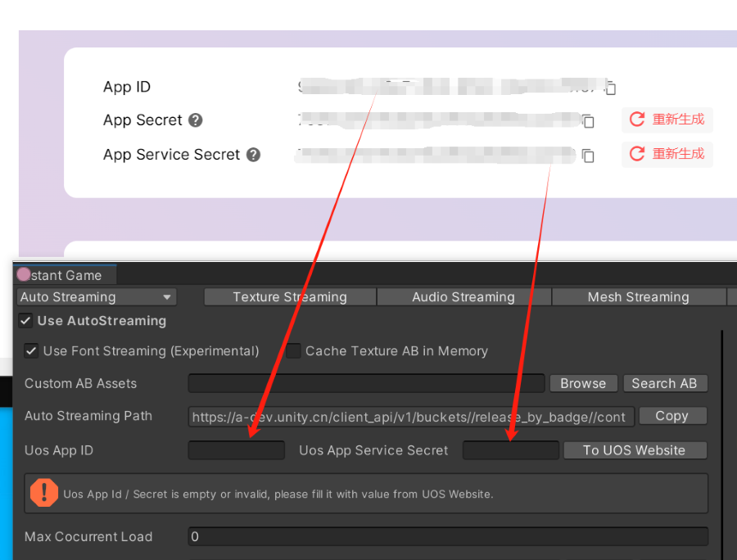Screen dimensions: 737x560
Task: Copy the Auto Streaming Path
Action: [671, 416]
